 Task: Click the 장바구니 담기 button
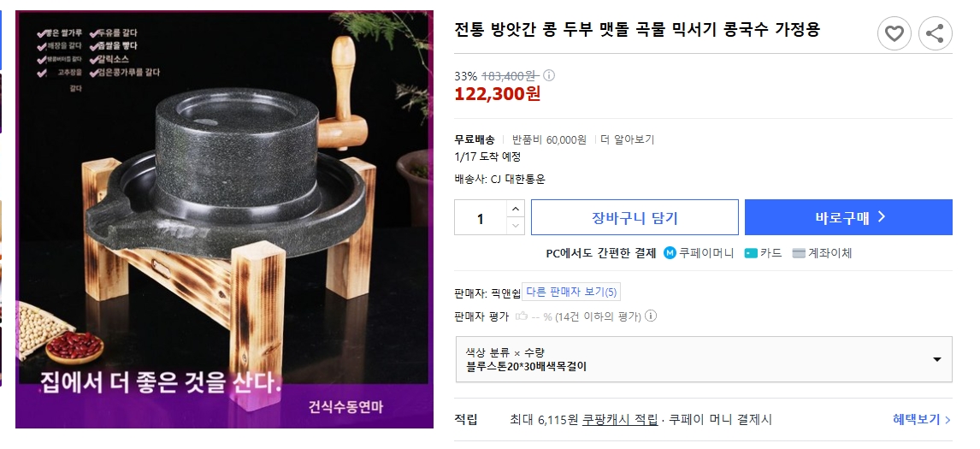[x=635, y=217]
